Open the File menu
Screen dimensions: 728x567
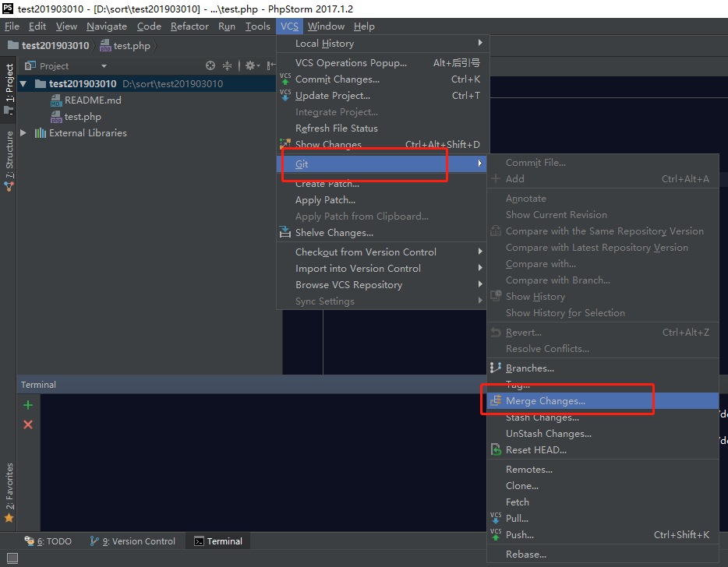point(12,26)
